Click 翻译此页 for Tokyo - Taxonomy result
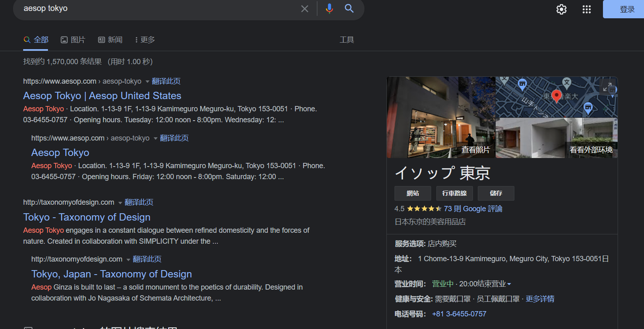 (139, 202)
